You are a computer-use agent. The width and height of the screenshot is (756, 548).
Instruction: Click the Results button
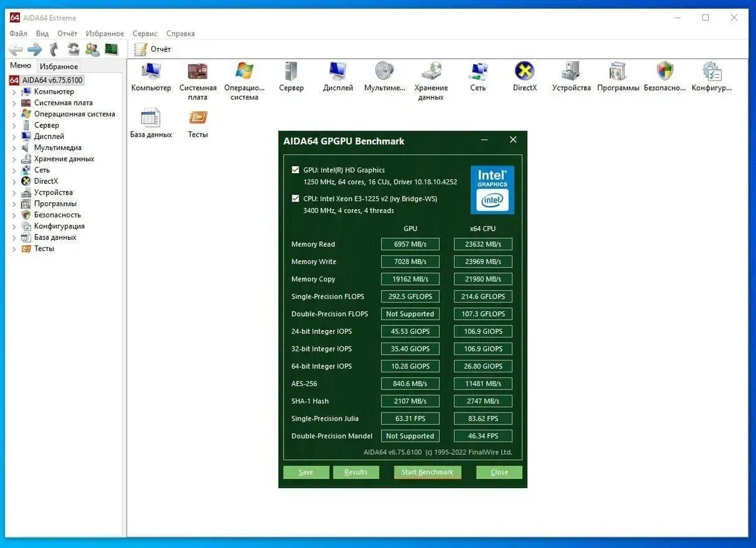(356, 472)
